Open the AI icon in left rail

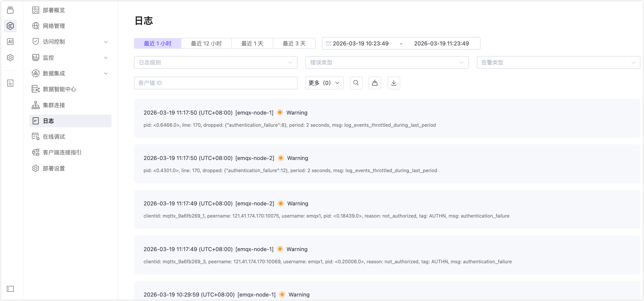[x=10, y=42]
